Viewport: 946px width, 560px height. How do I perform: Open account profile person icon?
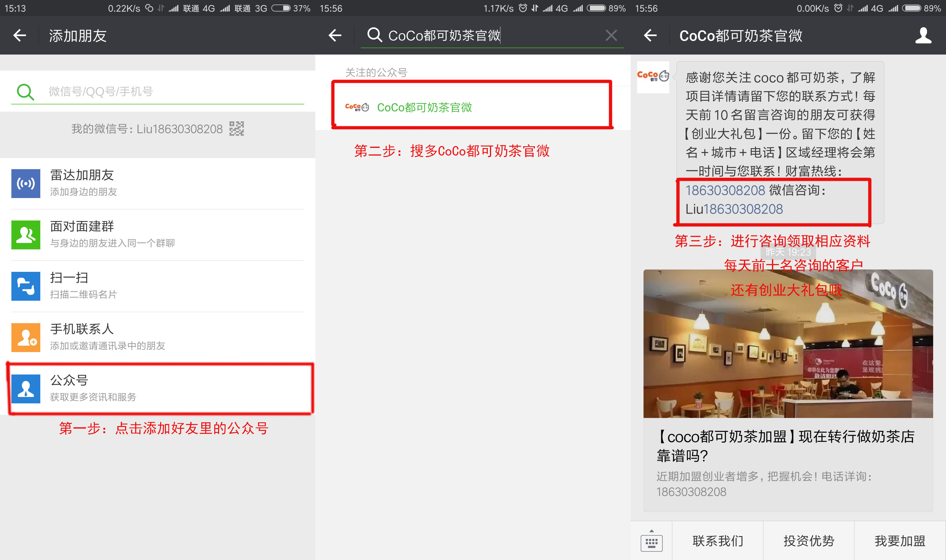pyautogui.click(x=923, y=36)
